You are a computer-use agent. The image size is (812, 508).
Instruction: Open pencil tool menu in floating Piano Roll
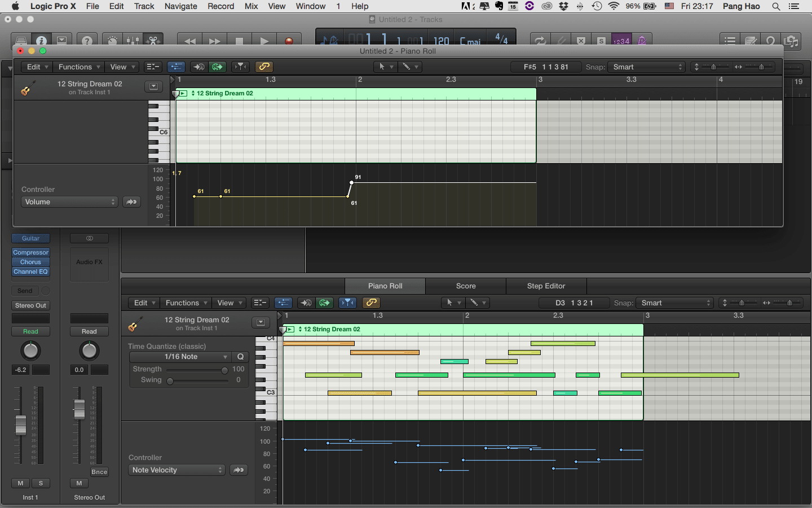[x=410, y=67]
